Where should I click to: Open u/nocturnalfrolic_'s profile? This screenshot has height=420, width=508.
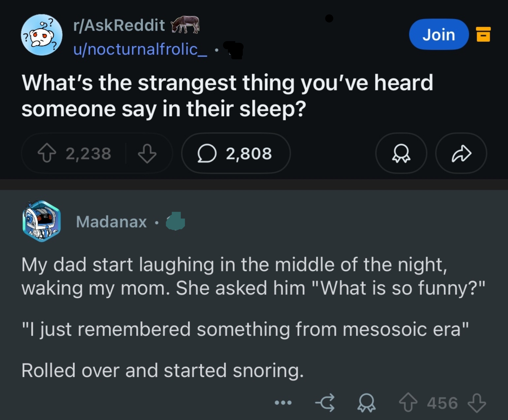tap(140, 50)
